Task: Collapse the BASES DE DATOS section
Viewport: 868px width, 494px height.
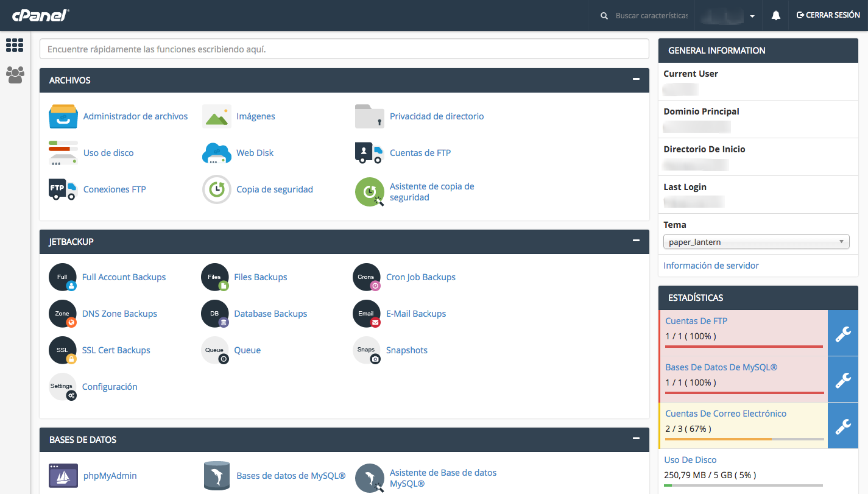Action: tap(636, 439)
